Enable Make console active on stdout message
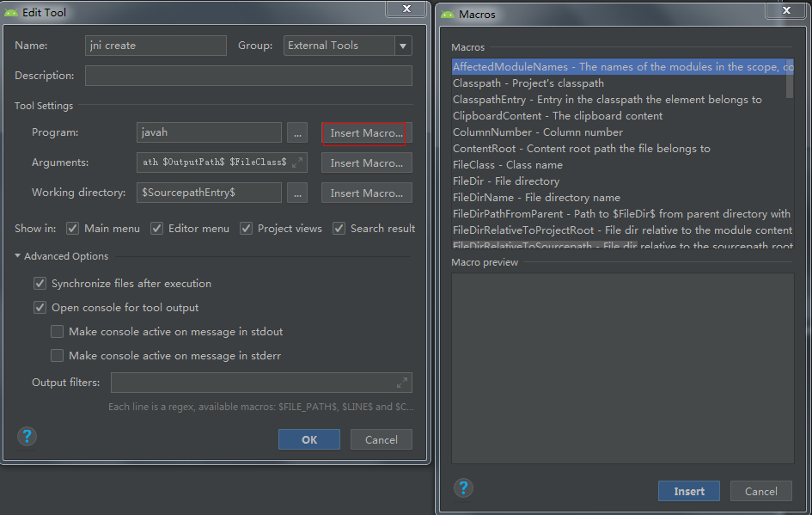This screenshot has width=812, height=515. click(x=57, y=332)
